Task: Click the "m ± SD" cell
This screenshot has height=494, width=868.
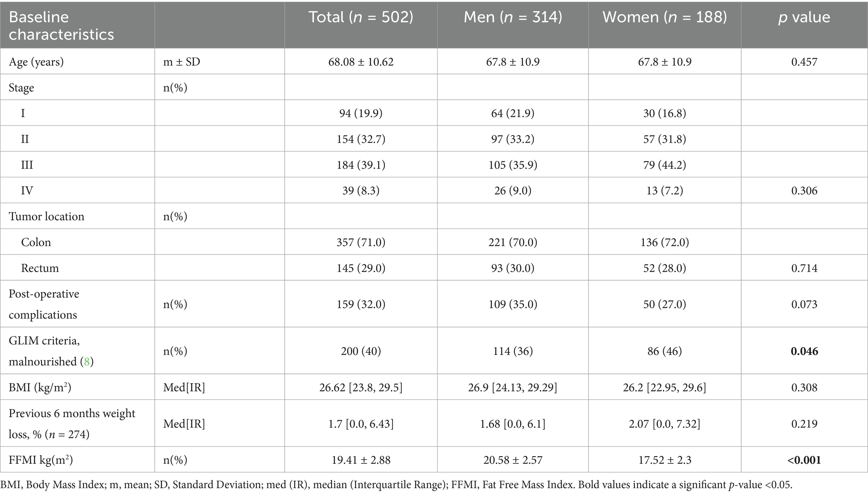Action: [182, 62]
